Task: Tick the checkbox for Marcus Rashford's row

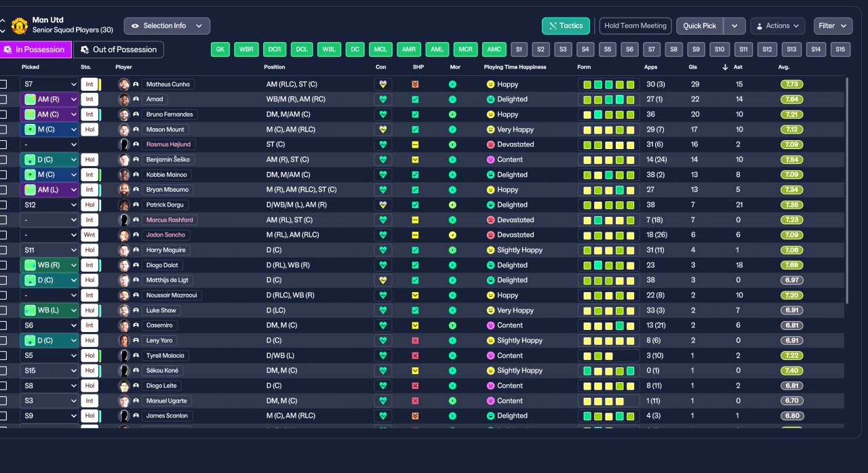Action: coord(3,220)
